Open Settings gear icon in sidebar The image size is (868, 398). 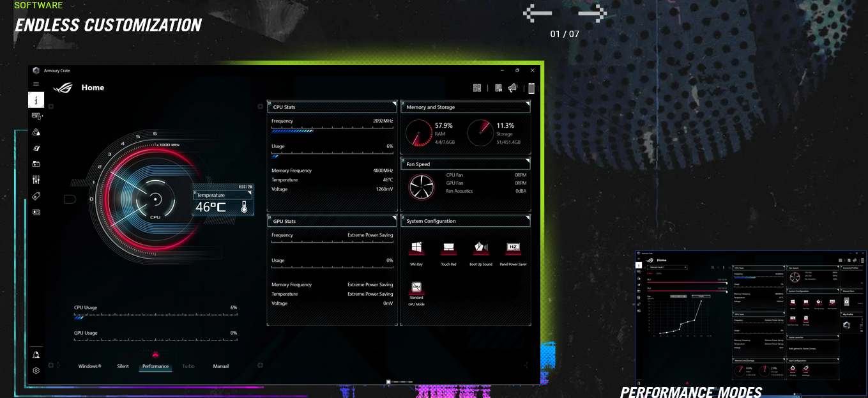click(x=36, y=371)
